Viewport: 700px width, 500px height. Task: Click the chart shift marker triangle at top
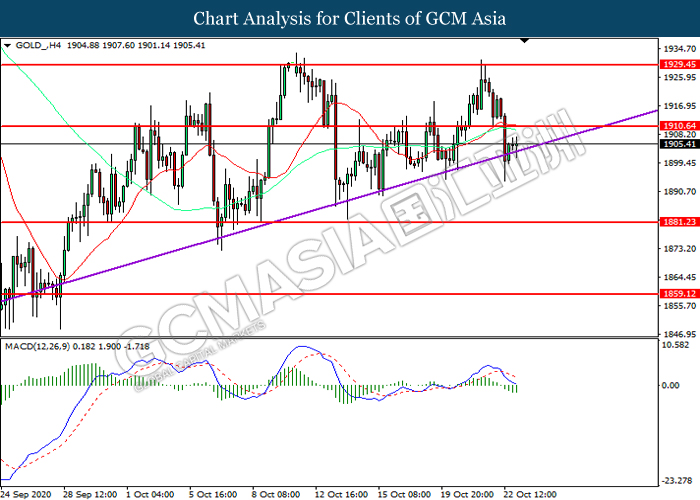click(x=525, y=41)
